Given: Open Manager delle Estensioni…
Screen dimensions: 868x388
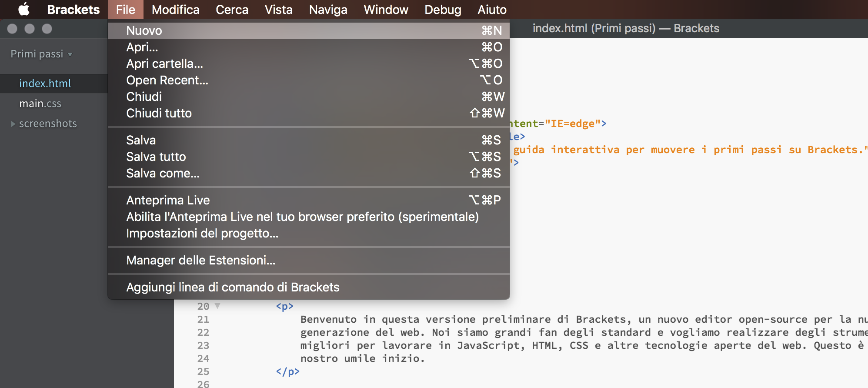Looking at the screenshot, I should pyautogui.click(x=200, y=260).
